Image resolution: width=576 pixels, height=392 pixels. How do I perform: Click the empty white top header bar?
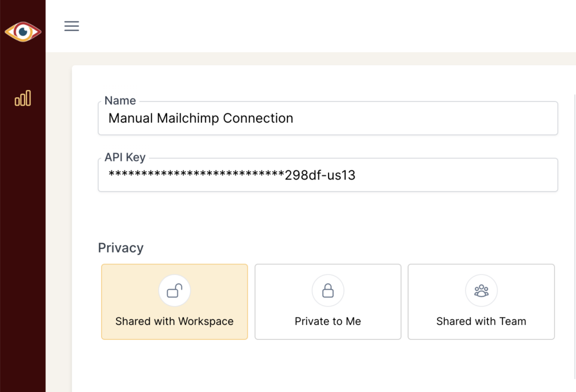[326, 26]
